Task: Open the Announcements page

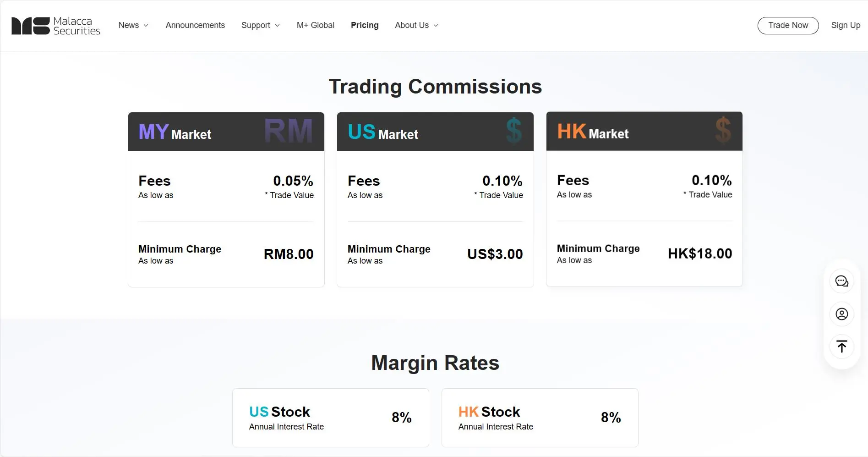Action: tap(195, 25)
